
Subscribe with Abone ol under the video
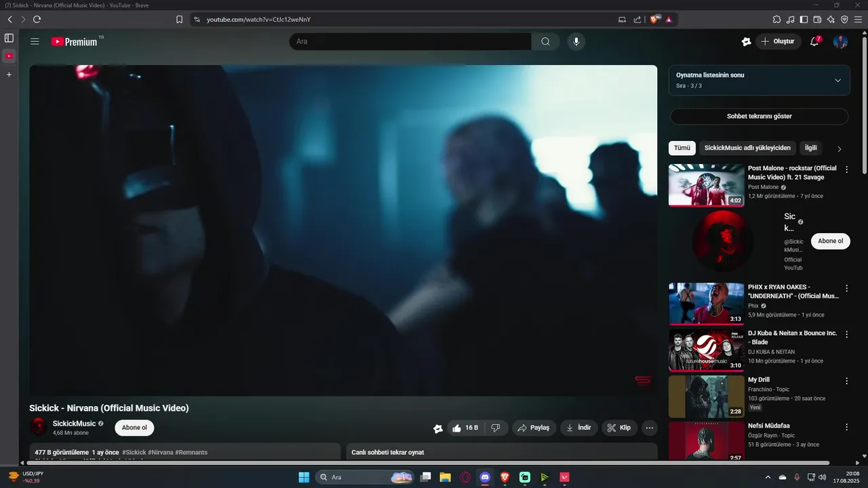pyautogui.click(x=134, y=428)
